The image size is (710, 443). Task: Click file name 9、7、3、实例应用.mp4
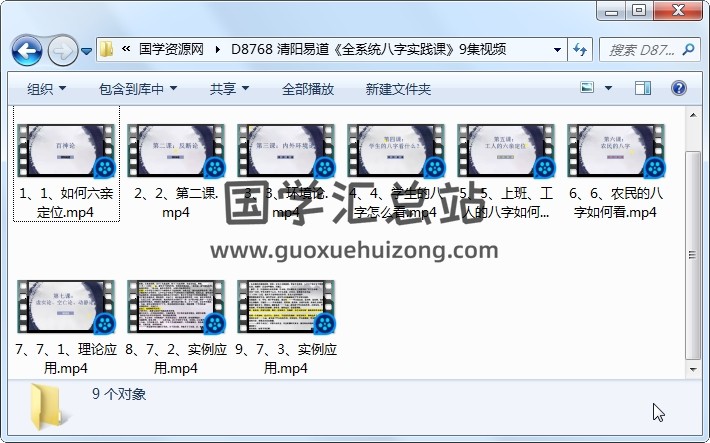[x=286, y=358]
